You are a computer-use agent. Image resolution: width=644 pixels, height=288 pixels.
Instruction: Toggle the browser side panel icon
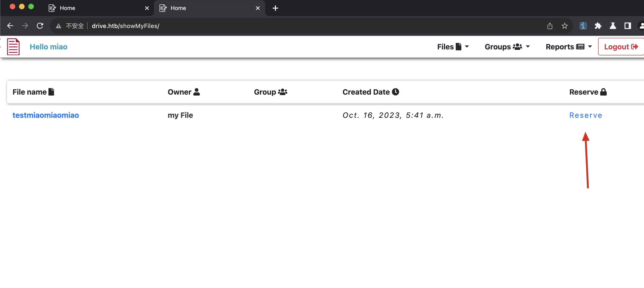point(628,26)
